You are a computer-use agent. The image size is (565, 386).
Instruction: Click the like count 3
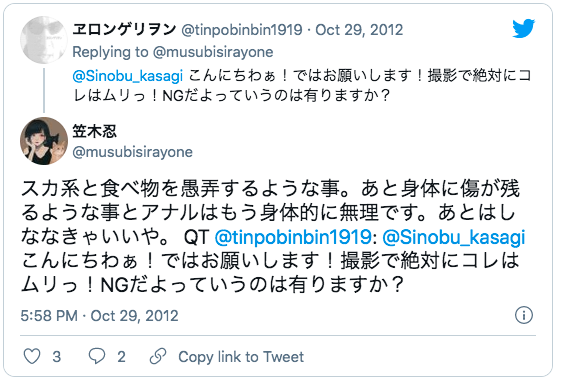point(57,357)
